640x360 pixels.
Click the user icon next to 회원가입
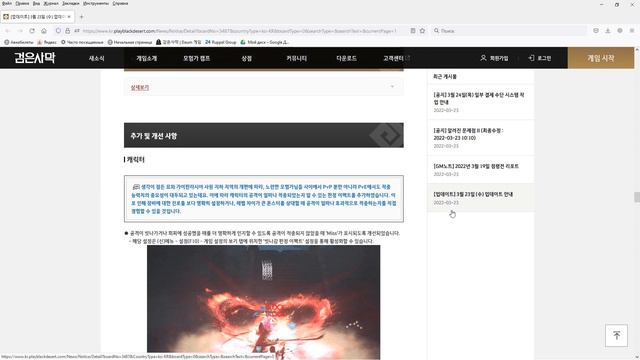(x=483, y=58)
